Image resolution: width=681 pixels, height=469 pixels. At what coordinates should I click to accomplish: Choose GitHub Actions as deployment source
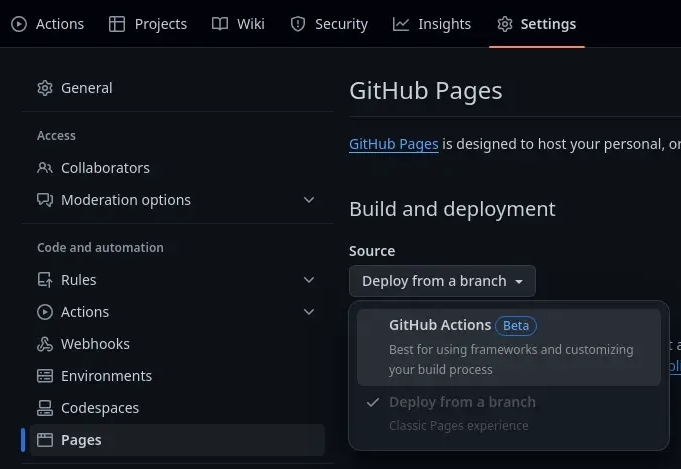509,347
